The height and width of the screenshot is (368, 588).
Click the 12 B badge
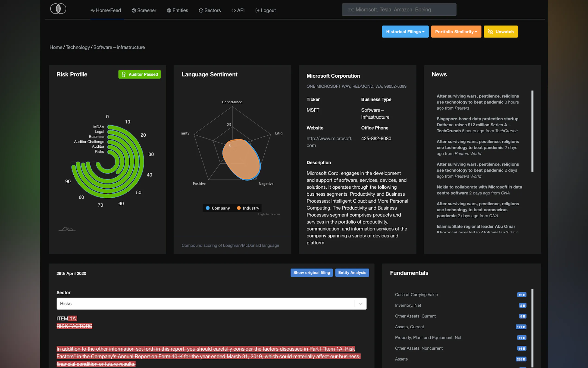coord(522,295)
